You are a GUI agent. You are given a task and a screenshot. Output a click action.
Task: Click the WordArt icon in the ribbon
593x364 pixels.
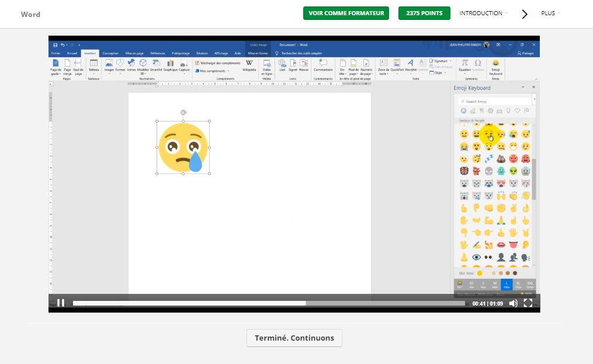pyautogui.click(x=411, y=64)
